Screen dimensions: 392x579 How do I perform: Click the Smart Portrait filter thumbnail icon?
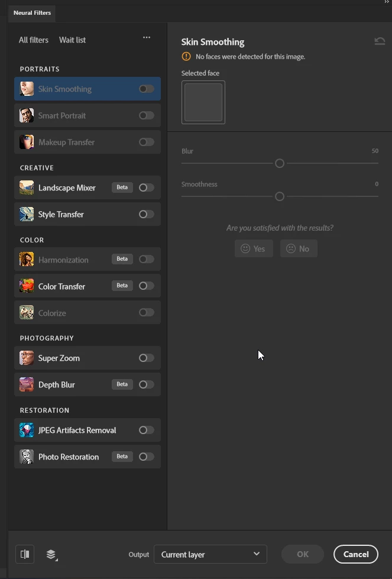[27, 115]
